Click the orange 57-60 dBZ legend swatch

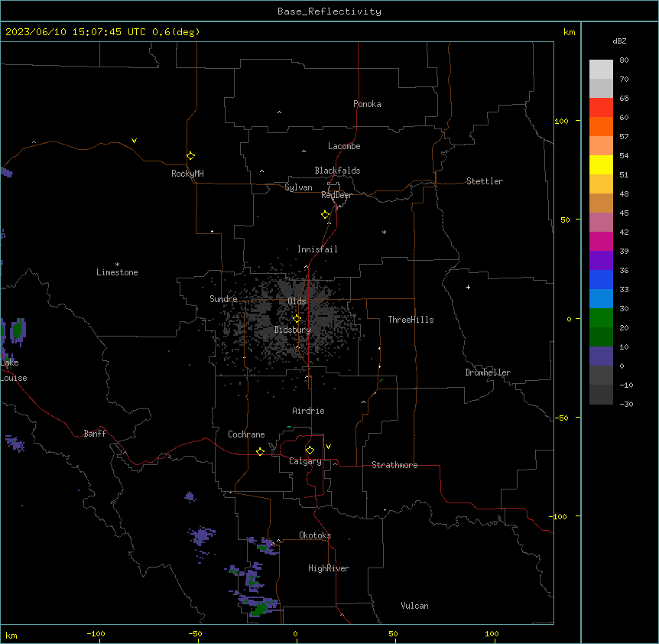(x=601, y=126)
